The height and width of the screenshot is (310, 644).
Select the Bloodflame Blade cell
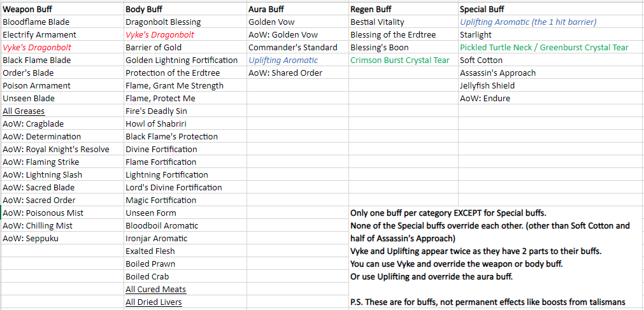tap(36, 22)
